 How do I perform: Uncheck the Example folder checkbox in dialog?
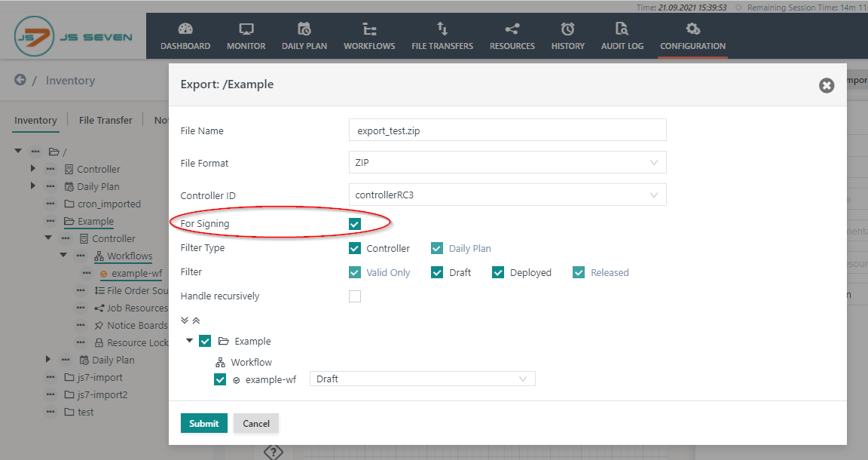205,341
